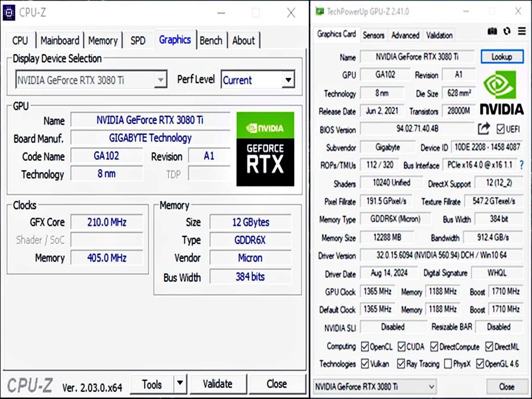The height and width of the screenshot is (399, 532).
Task: Open the Validation tab in GPU-Z
Action: (x=440, y=35)
